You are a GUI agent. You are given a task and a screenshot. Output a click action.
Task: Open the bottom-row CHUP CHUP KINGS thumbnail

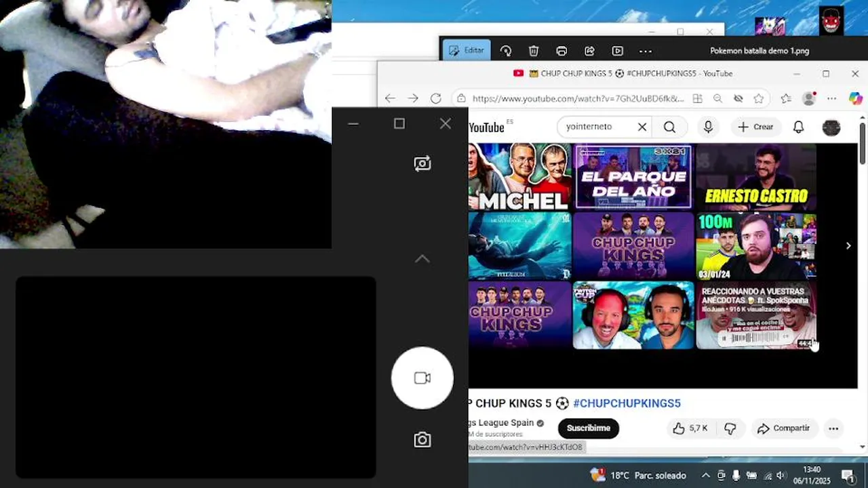click(x=520, y=316)
